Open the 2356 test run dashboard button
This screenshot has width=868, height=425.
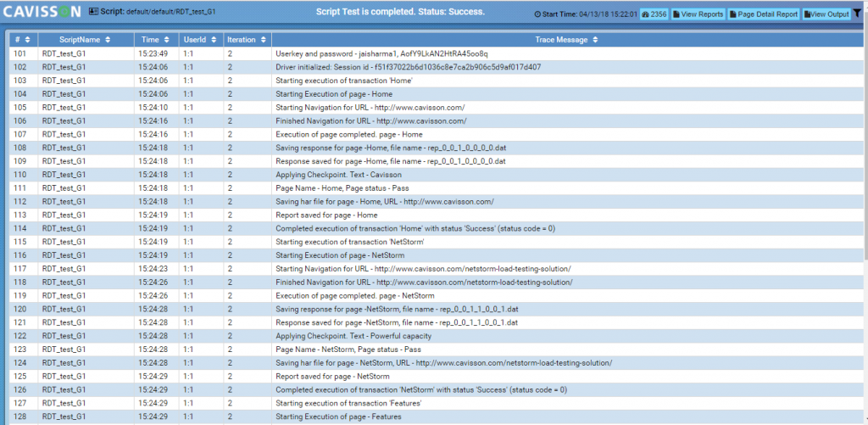[x=654, y=14]
